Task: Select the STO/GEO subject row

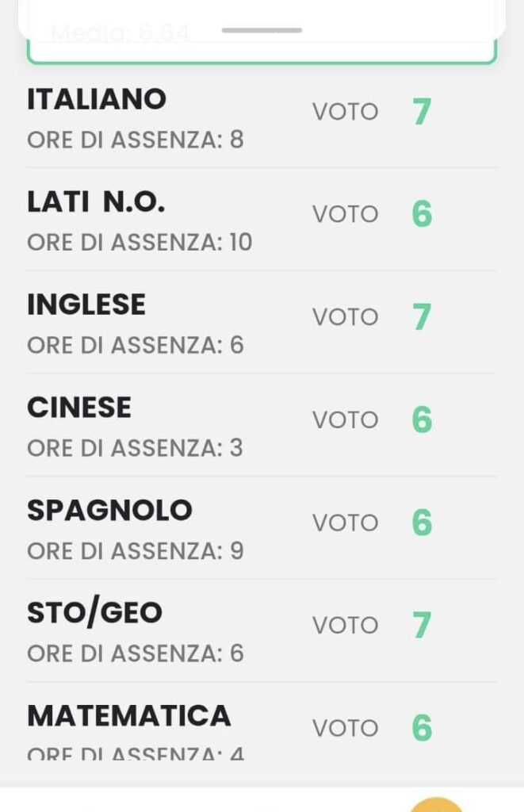Action: pyautogui.click(x=262, y=630)
